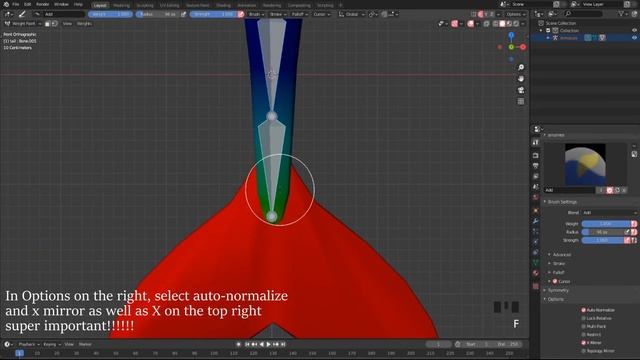Screen dimensions: 640x360
Task: Click the timeline play button
Action: (x=269, y=344)
